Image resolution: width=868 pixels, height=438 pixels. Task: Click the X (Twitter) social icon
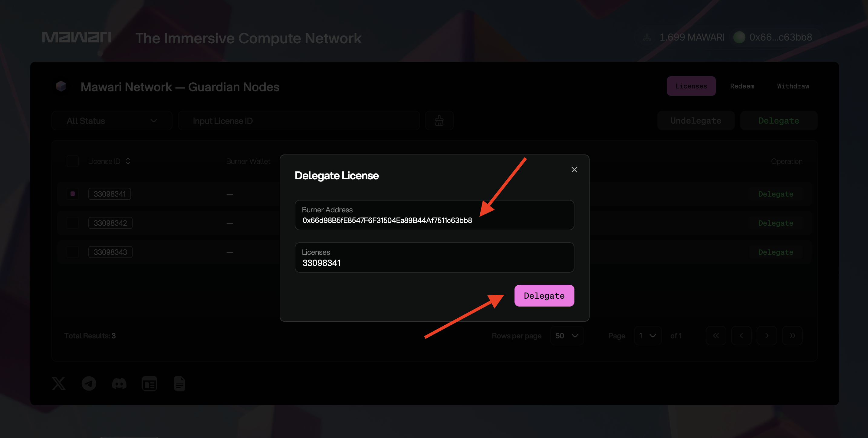59,383
